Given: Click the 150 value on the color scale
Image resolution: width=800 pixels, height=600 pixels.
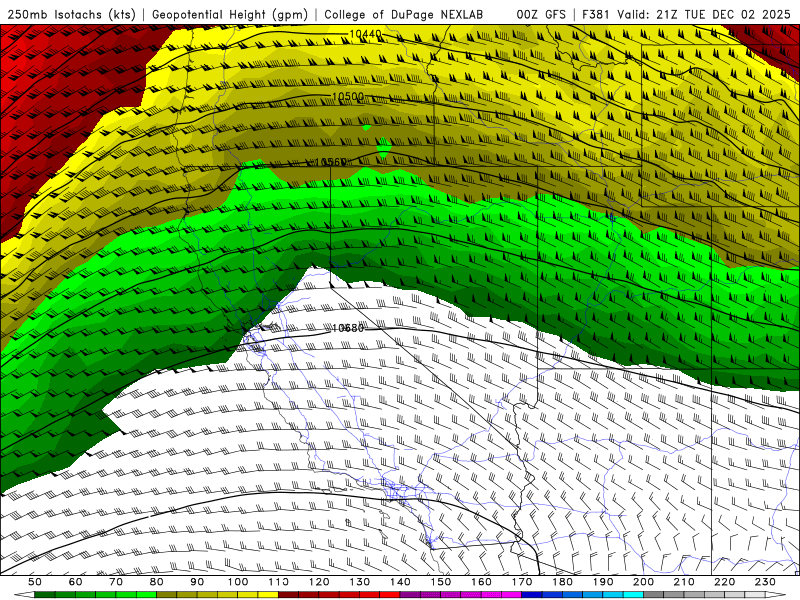Looking at the screenshot, I should click(x=440, y=582).
